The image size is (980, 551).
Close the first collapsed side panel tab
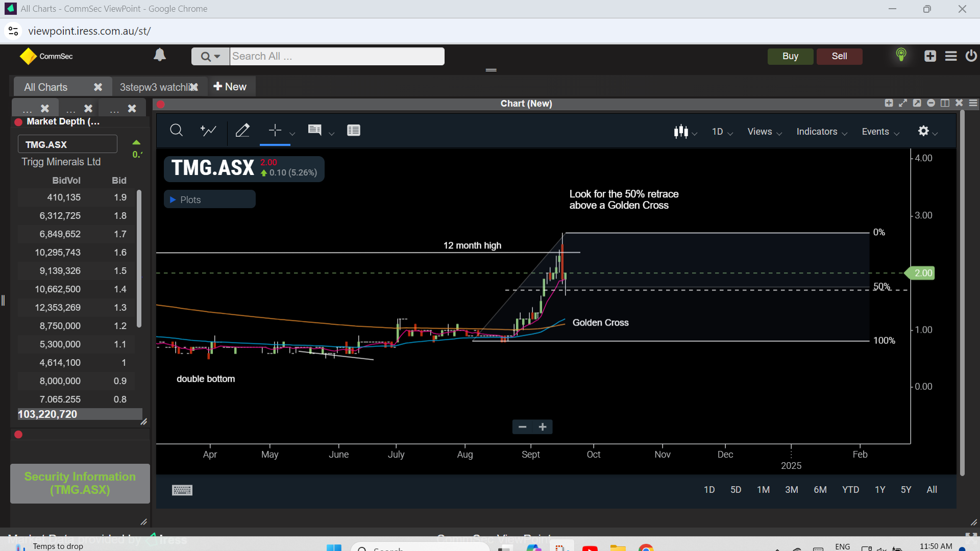click(x=45, y=108)
